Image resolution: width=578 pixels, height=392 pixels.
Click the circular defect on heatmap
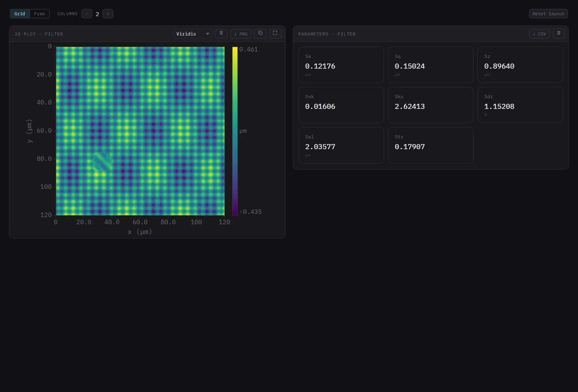[x=102, y=162]
